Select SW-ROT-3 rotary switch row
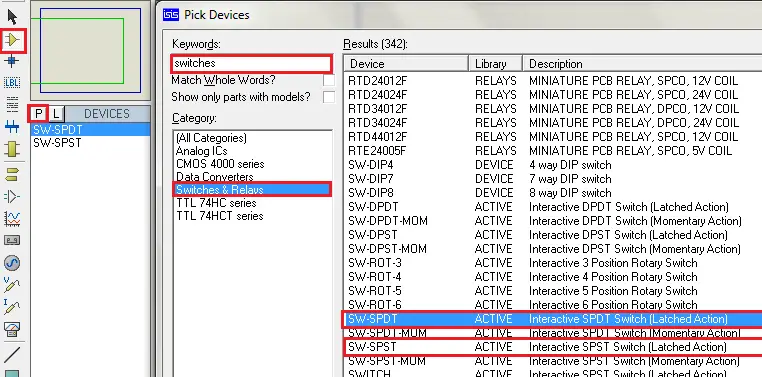The image size is (762, 377). pos(553,263)
